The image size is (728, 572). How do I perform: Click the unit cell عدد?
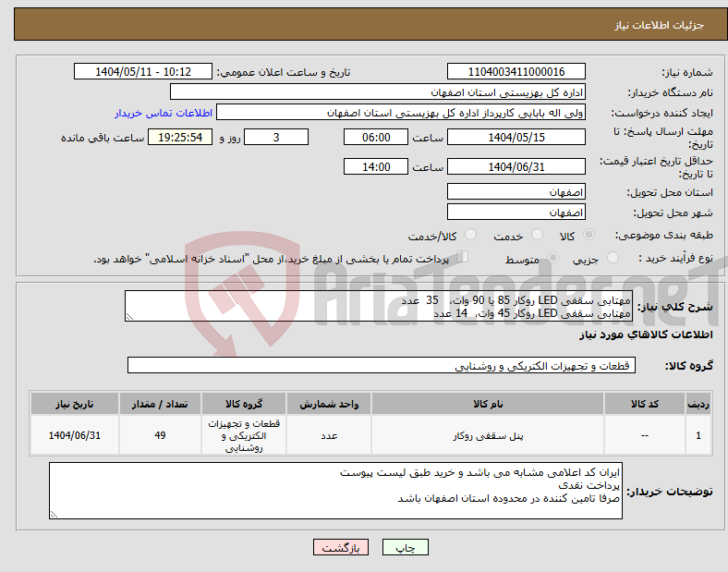tap(329, 435)
